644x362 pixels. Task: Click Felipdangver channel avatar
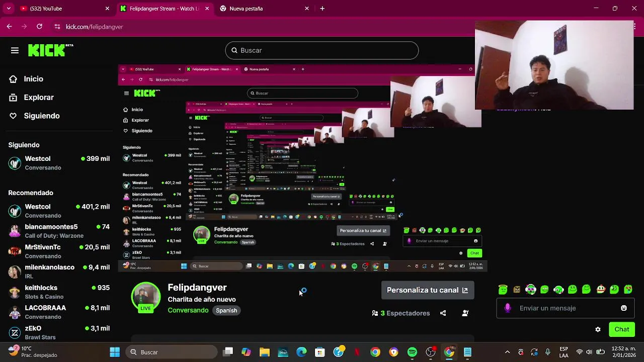pos(146,297)
